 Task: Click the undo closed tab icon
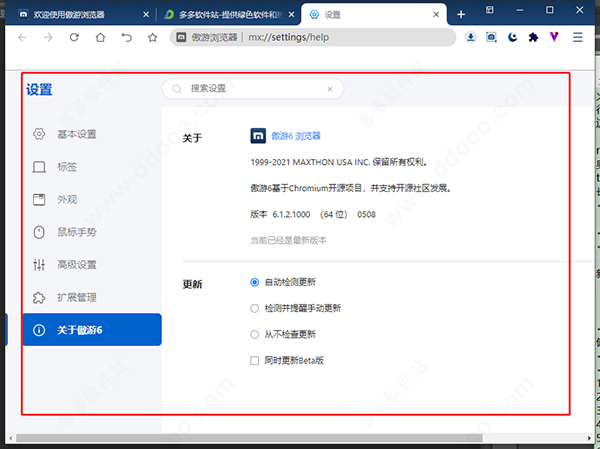[x=126, y=37]
